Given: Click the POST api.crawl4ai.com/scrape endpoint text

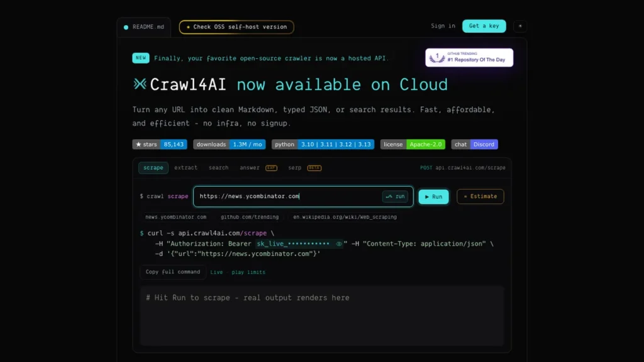Looking at the screenshot, I should coord(462,168).
